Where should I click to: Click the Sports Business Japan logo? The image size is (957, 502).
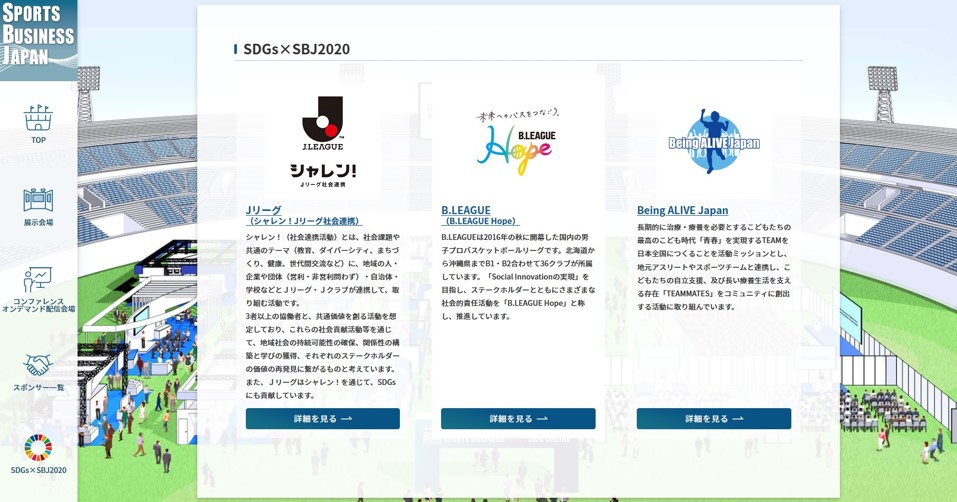tap(38, 40)
